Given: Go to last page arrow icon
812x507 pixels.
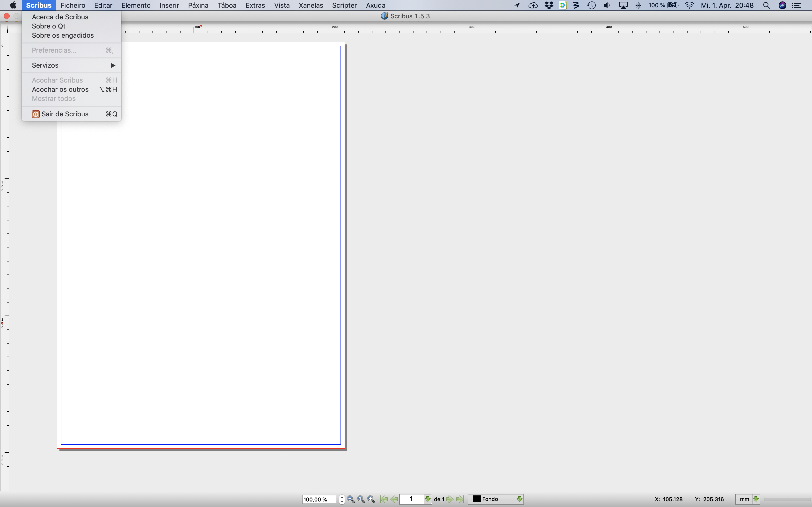Looking at the screenshot, I should 460,499.
